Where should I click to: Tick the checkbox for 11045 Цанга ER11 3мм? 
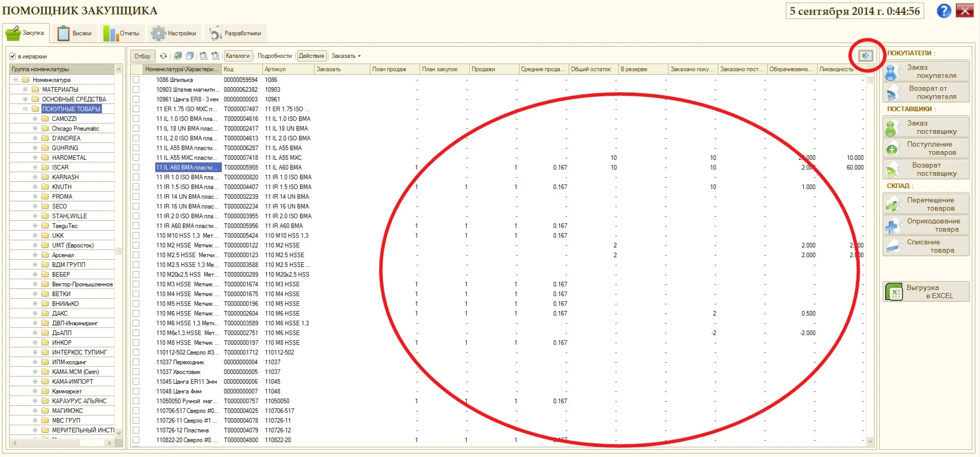coord(136,381)
